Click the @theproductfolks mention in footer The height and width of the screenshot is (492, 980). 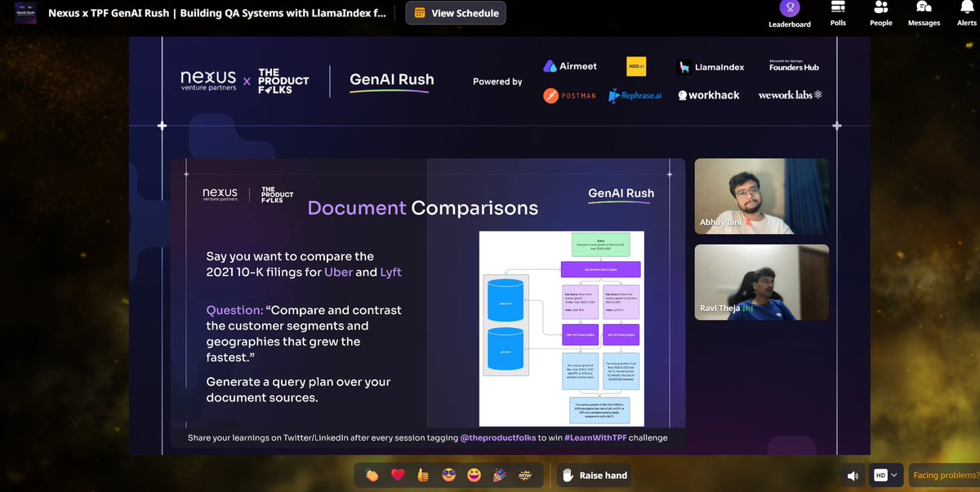497,438
